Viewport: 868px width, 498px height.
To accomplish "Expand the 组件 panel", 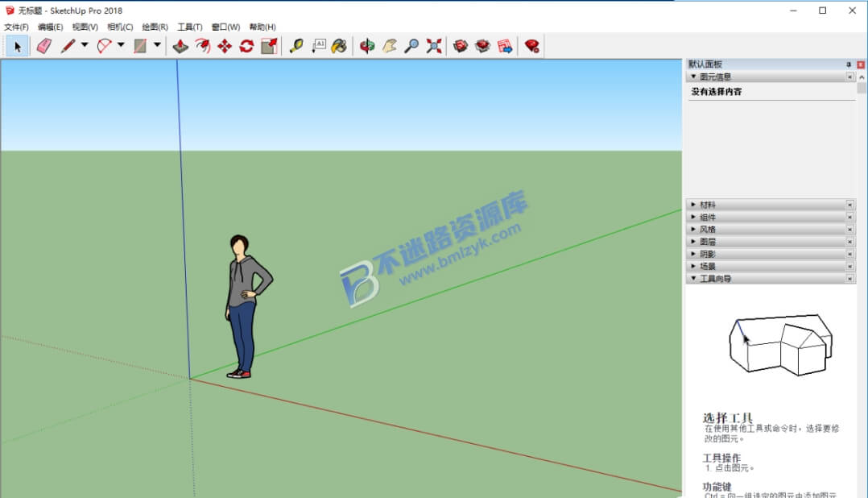I will coord(693,217).
